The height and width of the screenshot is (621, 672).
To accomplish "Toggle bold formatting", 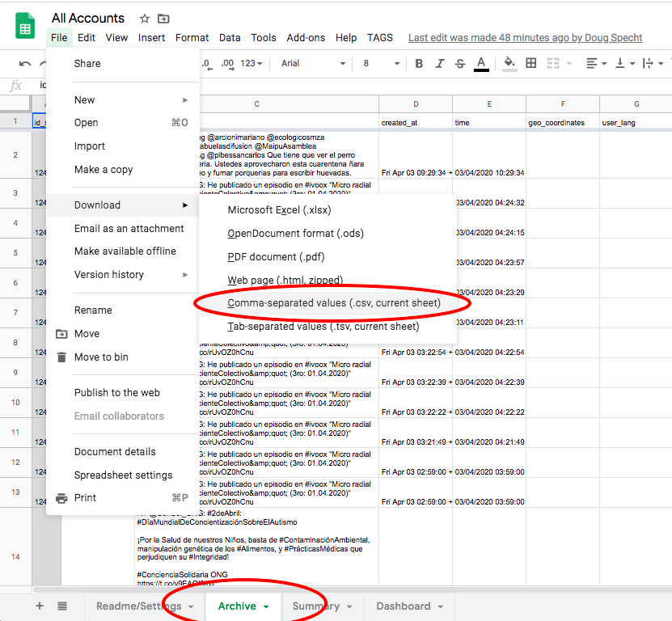I will click(x=419, y=63).
